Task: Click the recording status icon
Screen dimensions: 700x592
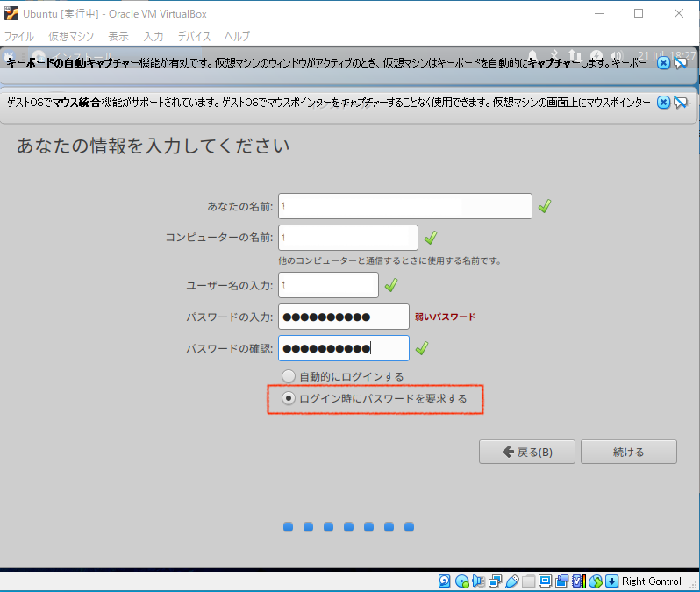Action: tap(562, 581)
